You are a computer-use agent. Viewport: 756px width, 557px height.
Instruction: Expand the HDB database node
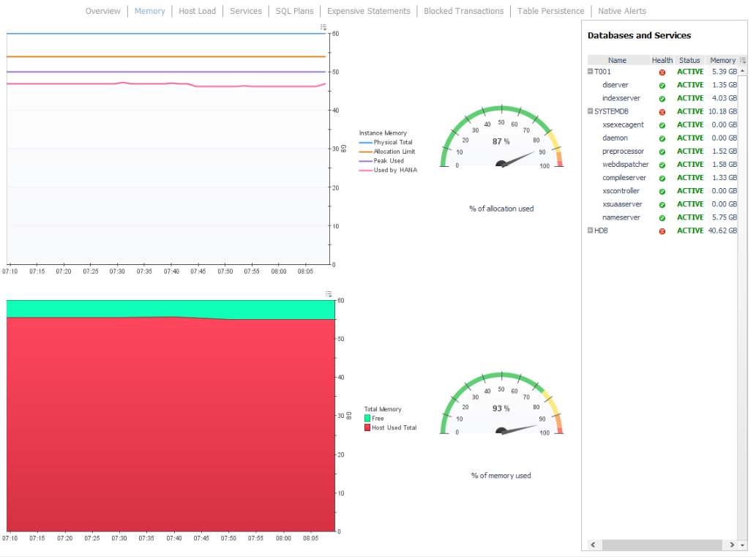[591, 231]
